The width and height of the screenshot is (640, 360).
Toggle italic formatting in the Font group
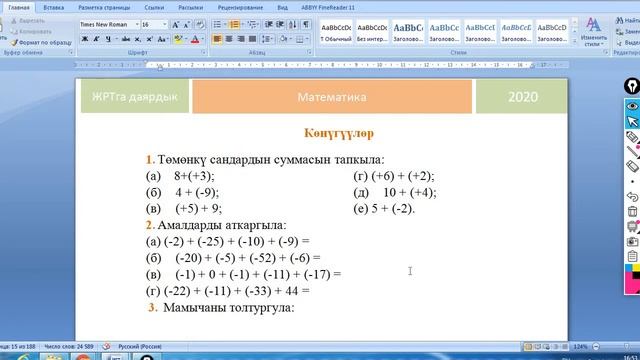point(96,39)
